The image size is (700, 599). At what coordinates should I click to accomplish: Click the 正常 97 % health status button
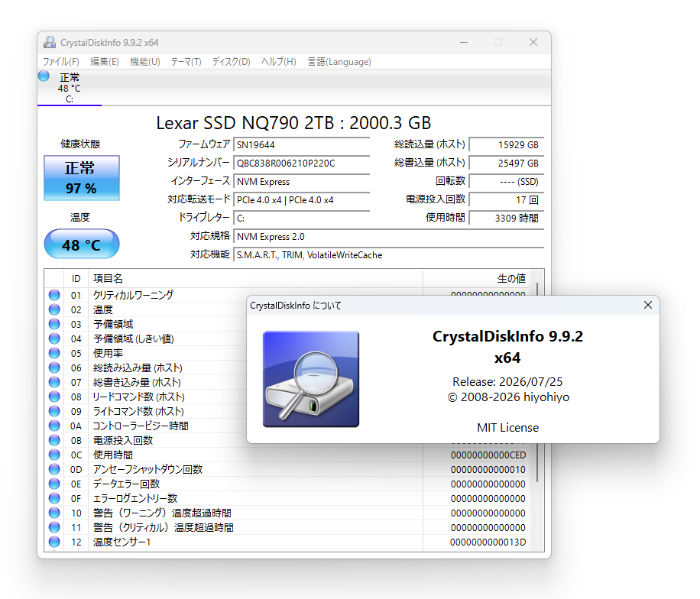pos(82,178)
